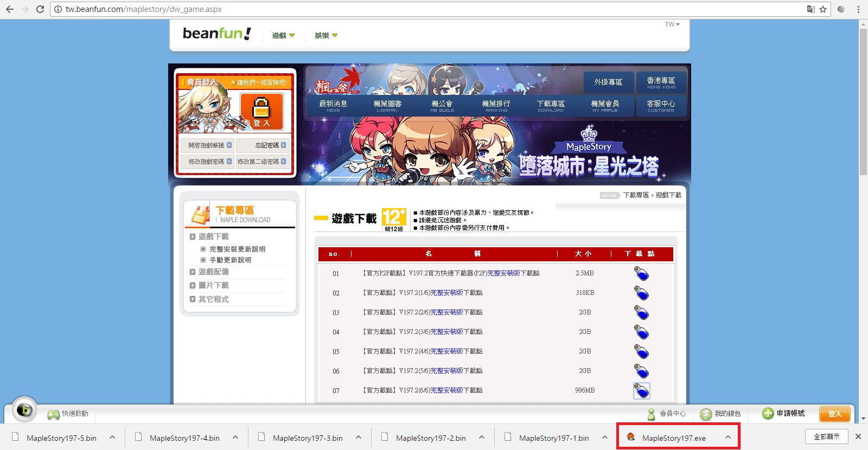The image size is (868, 450).
Task: Click the 香港專區 Hong Kong button
Action: (x=661, y=82)
